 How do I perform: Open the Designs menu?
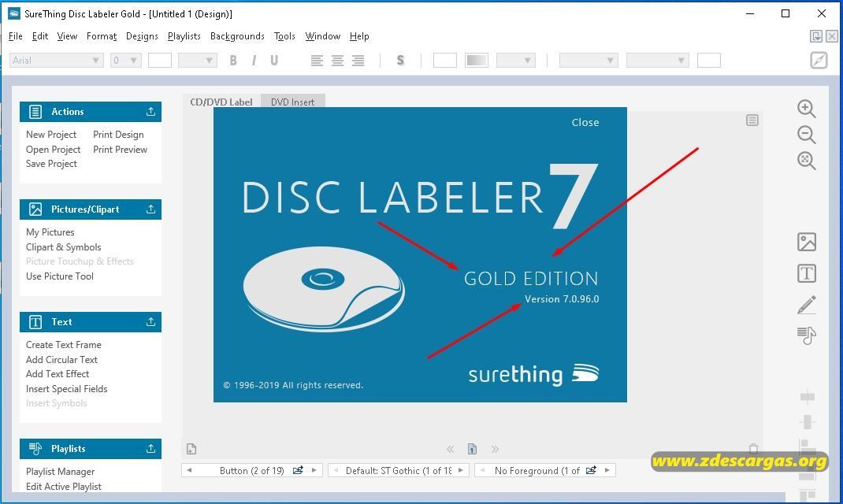142,36
